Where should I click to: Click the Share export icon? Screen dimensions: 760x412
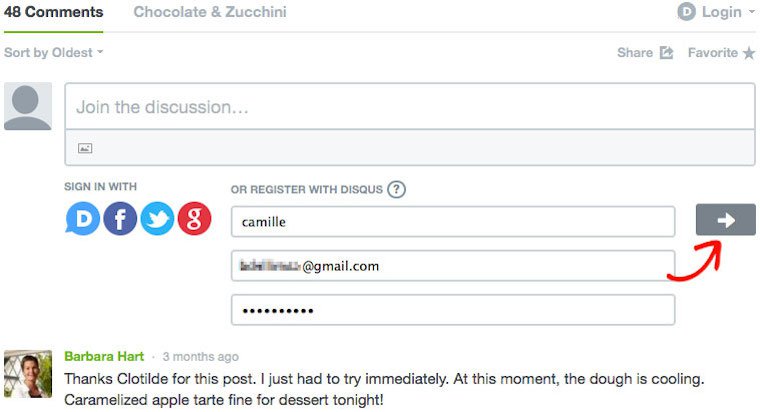667,52
